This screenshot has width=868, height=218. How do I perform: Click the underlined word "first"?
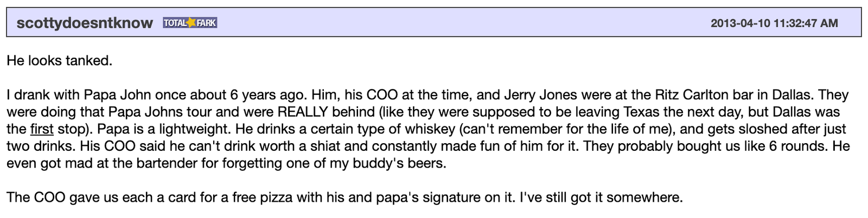point(42,129)
